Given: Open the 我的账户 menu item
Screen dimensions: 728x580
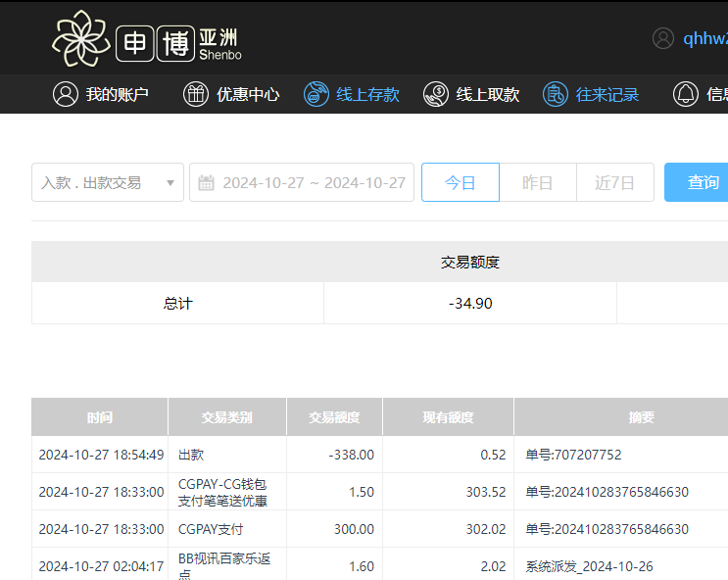Looking at the screenshot, I should pos(117,94).
